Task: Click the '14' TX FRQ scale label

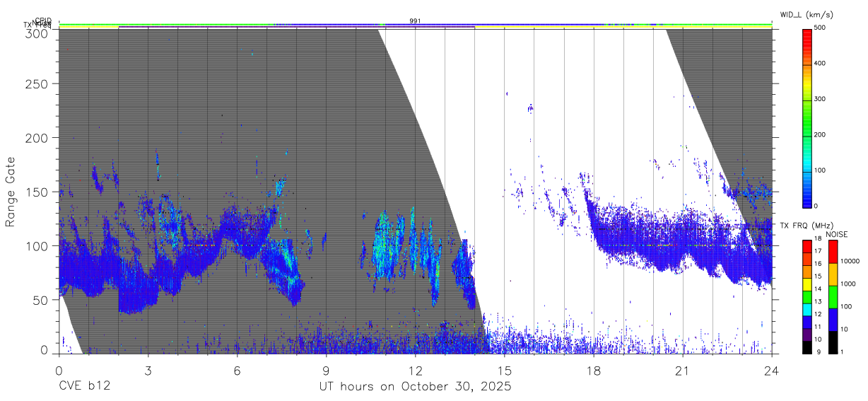Action: [818, 289]
